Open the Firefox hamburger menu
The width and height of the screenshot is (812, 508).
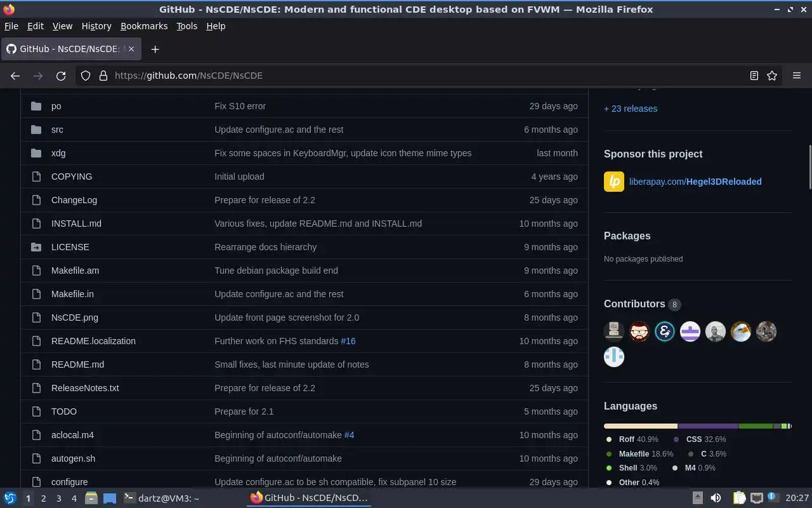click(x=797, y=76)
